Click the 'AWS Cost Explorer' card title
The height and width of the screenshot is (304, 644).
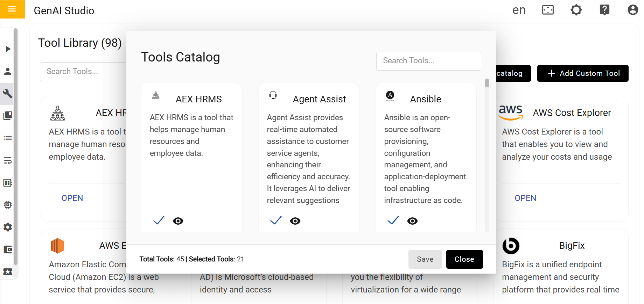572,113
